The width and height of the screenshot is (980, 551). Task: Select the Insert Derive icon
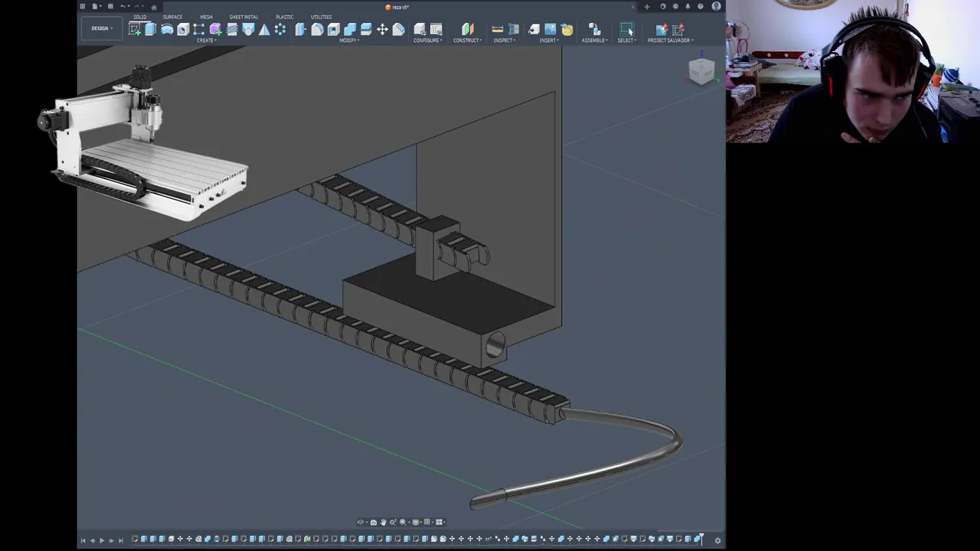click(534, 29)
